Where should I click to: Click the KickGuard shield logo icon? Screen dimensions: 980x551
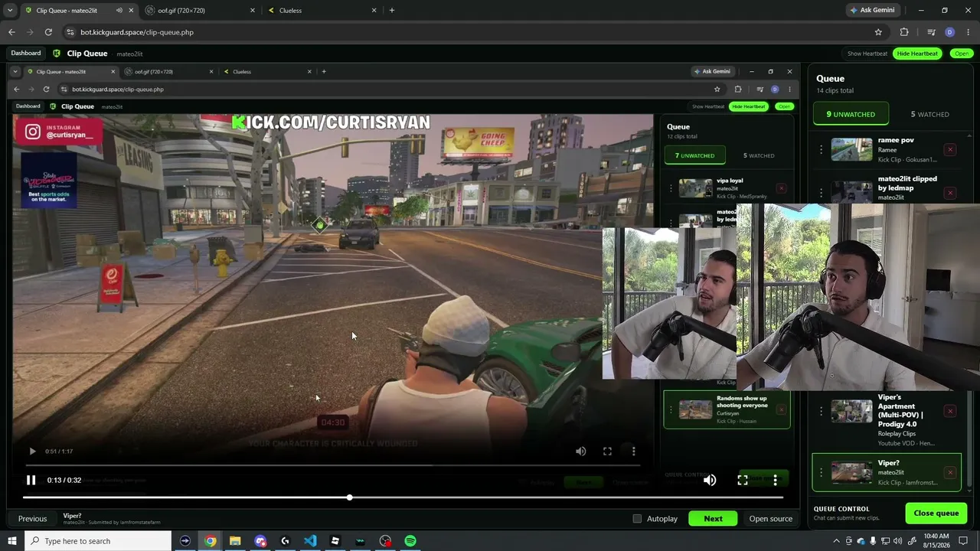(57, 54)
